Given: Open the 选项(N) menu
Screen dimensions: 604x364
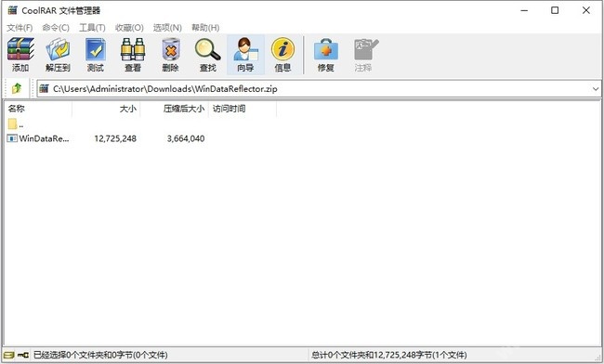Looking at the screenshot, I should tap(167, 28).
